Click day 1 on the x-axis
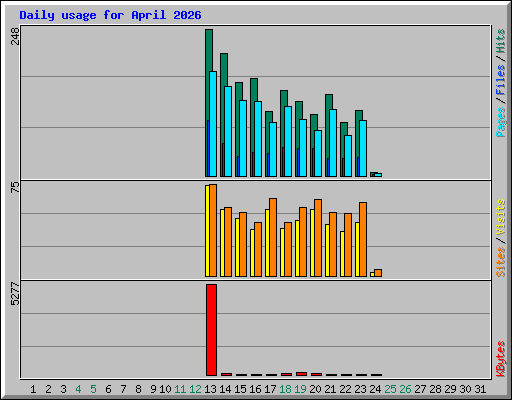 pyautogui.click(x=33, y=389)
